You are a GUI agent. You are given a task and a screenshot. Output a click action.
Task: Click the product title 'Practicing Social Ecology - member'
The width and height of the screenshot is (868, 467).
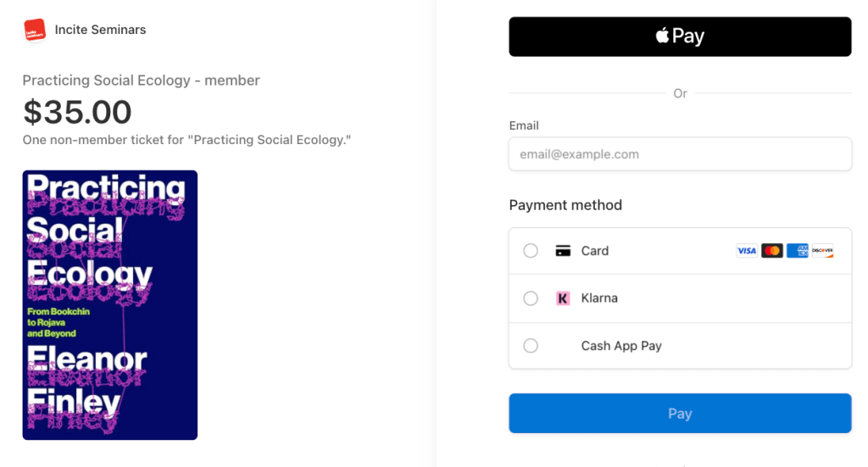coord(141,81)
